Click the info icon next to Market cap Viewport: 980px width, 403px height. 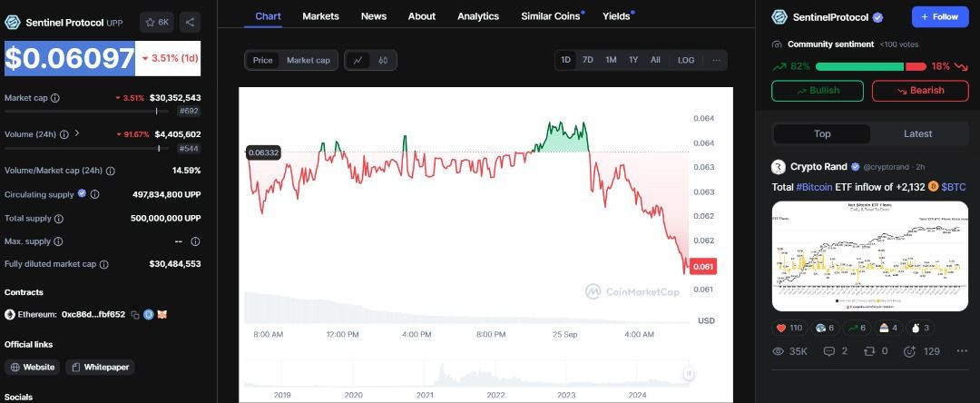tap(55, 98)
